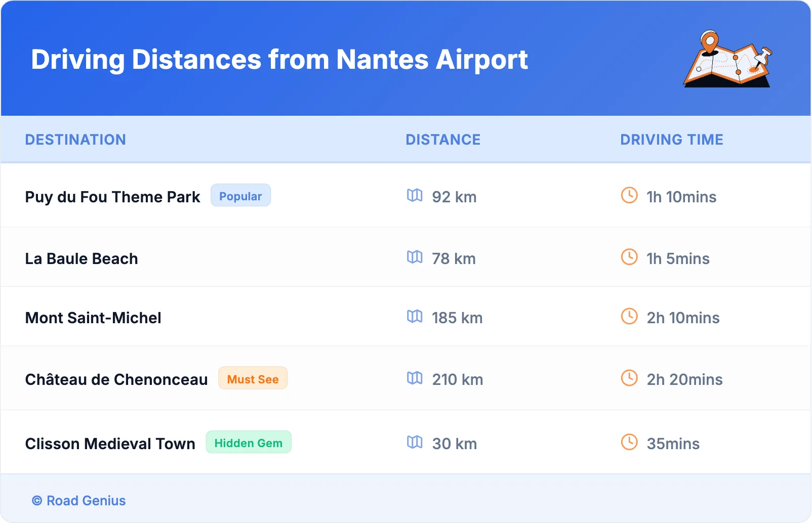
Task: Click the map icon beside 78 km
Action: [415, 257]
